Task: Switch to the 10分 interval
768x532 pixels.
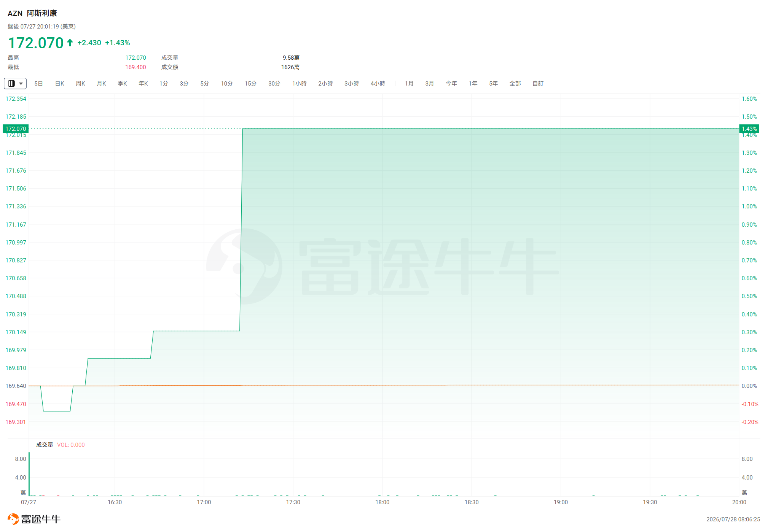Action: click(x=227, y=83)
